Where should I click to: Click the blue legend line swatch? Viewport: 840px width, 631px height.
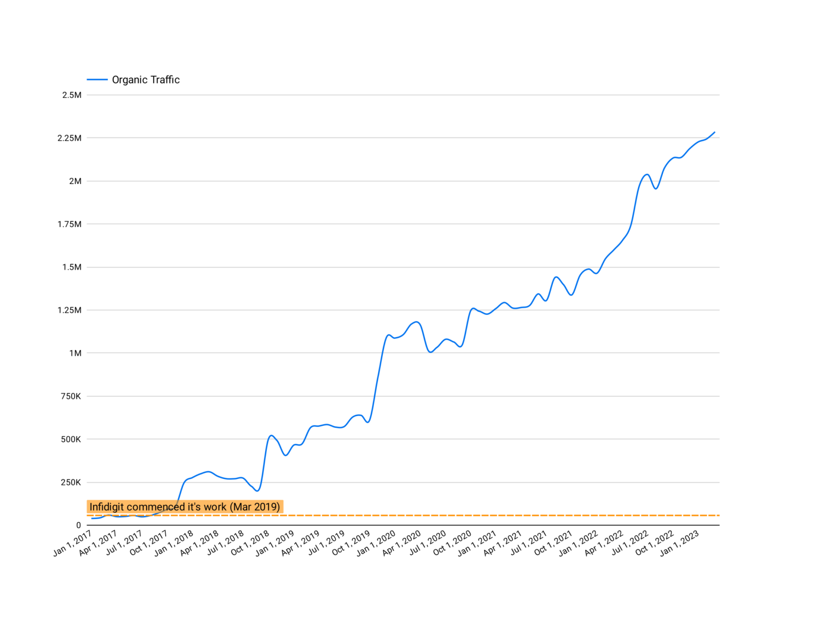click(x=97, y=80)
